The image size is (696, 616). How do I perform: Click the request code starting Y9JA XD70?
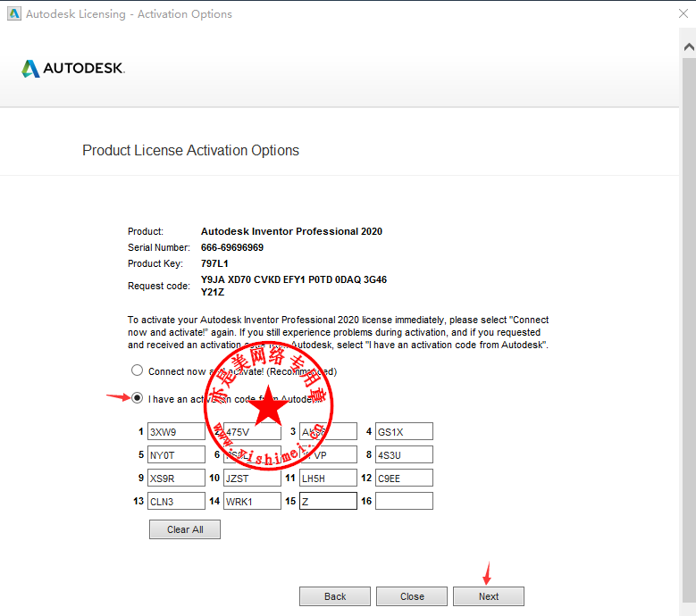tap(293, 286)
